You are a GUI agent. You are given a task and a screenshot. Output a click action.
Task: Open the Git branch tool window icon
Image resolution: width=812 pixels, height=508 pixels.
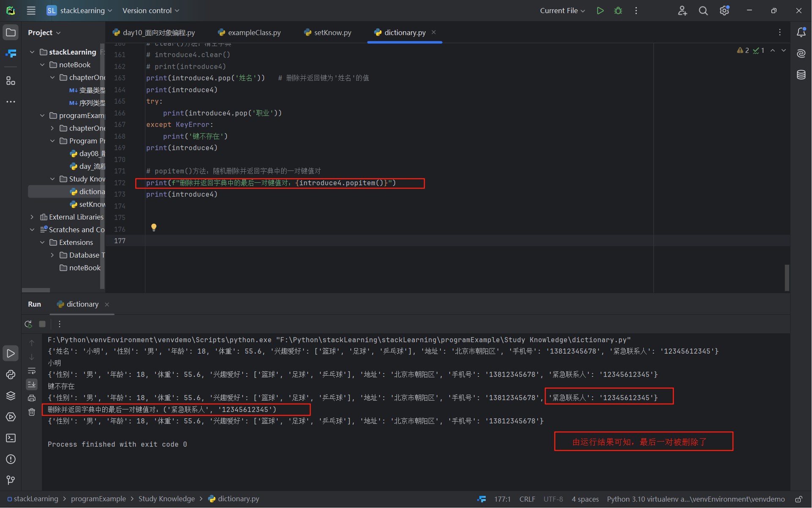[11, 480]
